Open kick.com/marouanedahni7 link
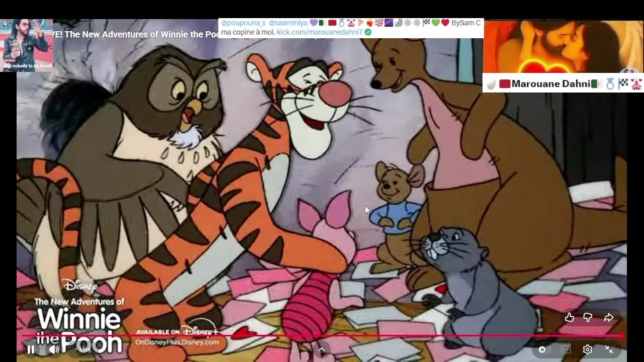Image resolution: width=644 pixels, height=362 pixels. pos(319,32)
